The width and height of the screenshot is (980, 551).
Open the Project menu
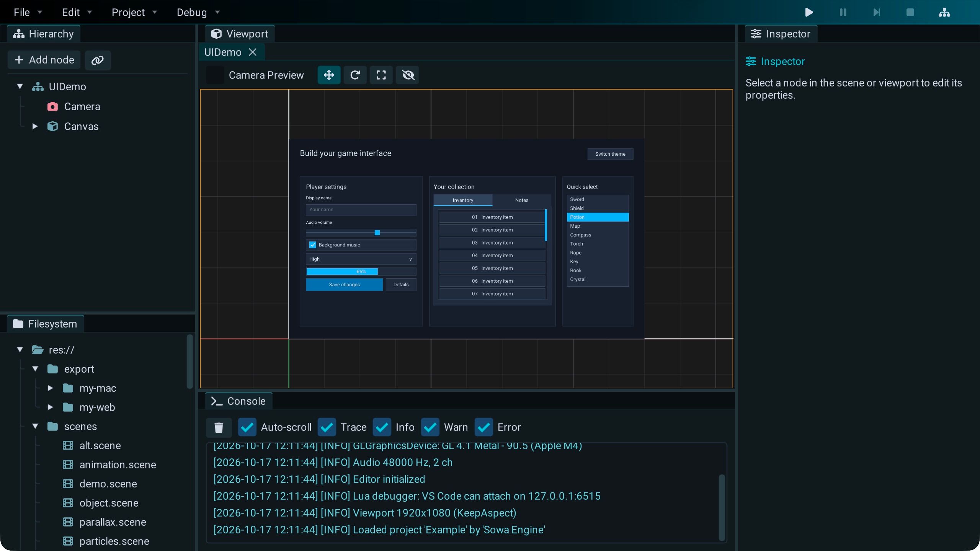pyautogui.click(x=134, y=12)
